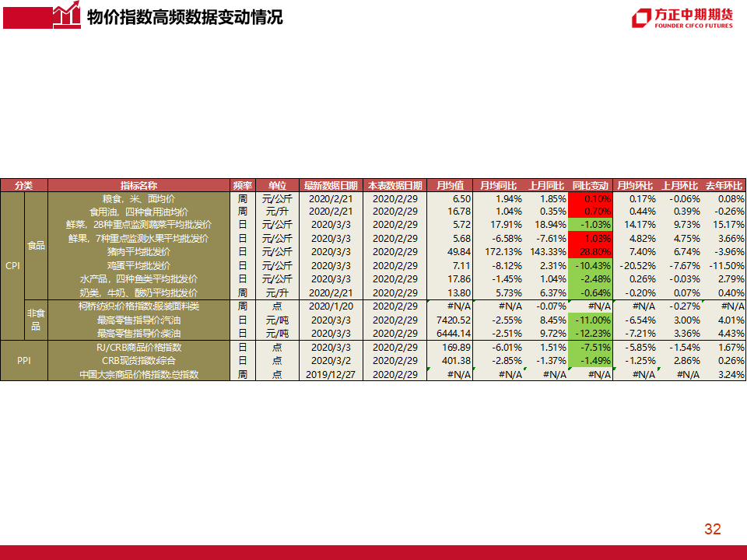747x560 pixels.
Task: Select the 频率 column header
Action: [x=243, y=186]
